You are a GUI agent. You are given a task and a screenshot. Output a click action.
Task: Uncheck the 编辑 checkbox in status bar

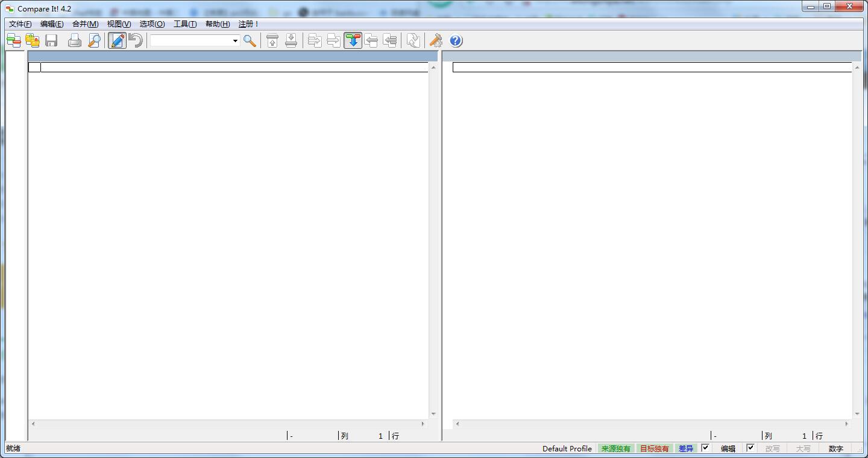point(751,448)
